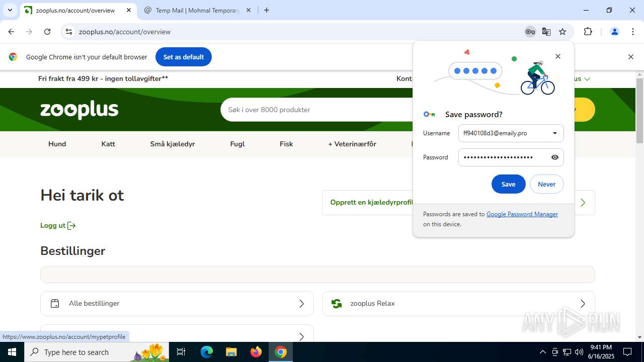Show hidden system tray icons
The height and width of the screenshot is (362, 644).
coord(542,352)
